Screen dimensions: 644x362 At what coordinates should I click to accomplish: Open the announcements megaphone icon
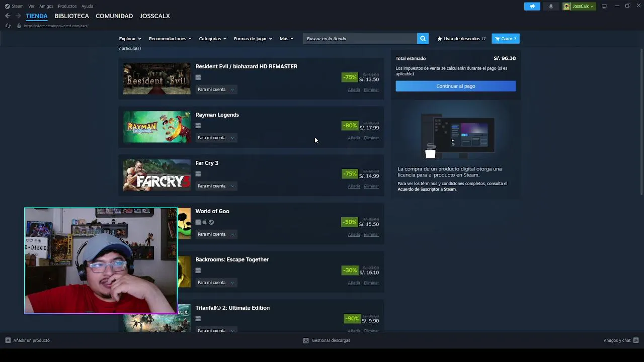click(x=532, y=6)
